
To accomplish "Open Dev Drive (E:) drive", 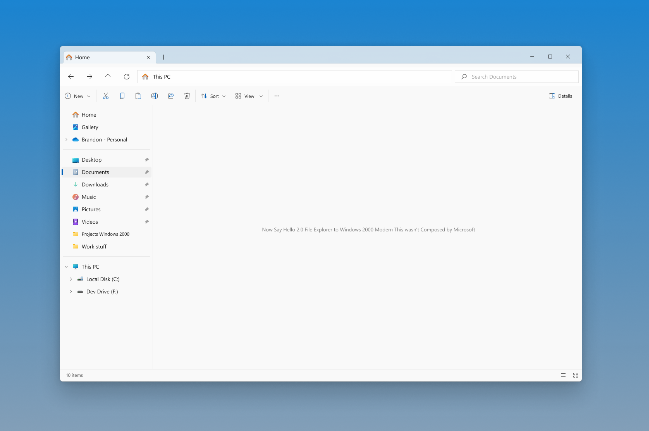I will [106, 292].
